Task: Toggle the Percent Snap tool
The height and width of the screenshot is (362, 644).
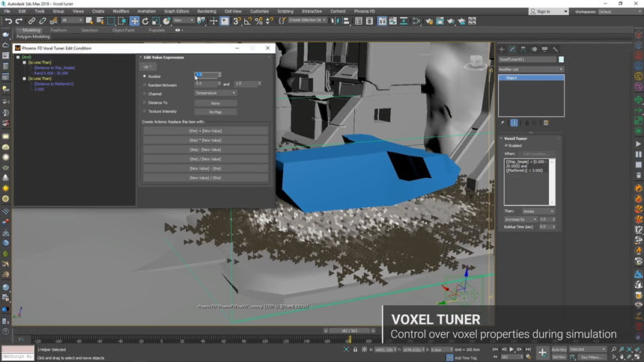Action: pos(259,21)
